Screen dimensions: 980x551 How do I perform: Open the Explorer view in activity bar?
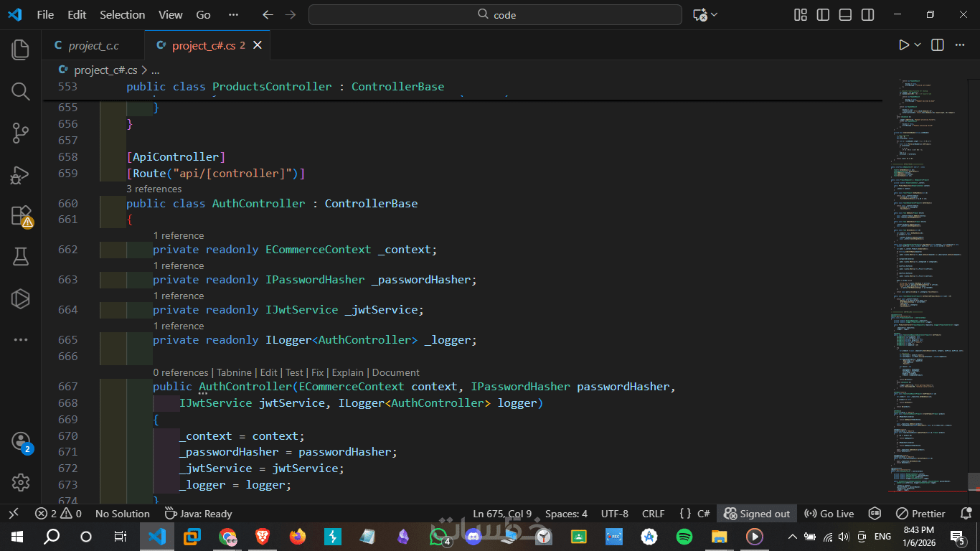coord(20,50)
